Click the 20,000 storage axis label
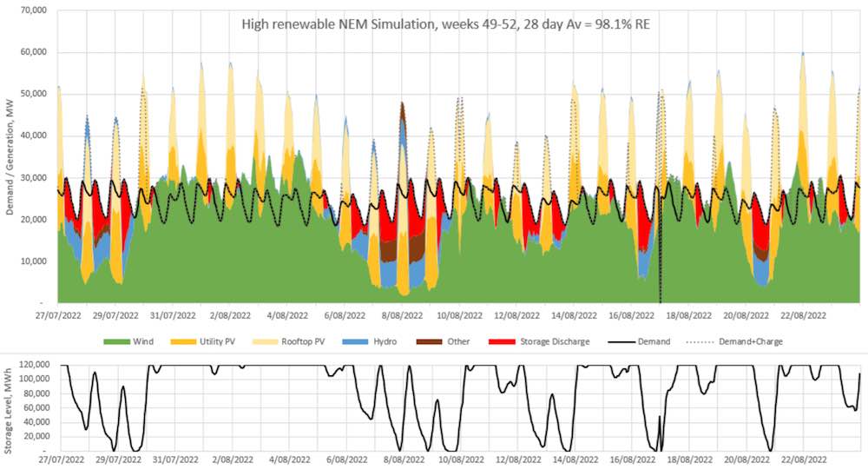The width and height of the screenshot is (868, 476). [x=36, y=437]
